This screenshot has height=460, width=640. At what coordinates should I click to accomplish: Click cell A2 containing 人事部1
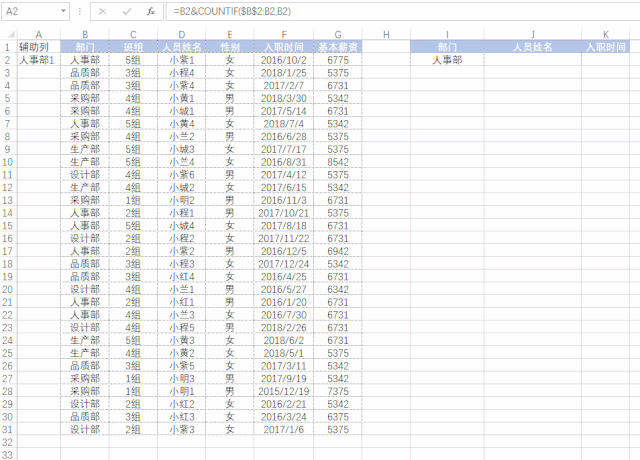(x=39, y=60)
